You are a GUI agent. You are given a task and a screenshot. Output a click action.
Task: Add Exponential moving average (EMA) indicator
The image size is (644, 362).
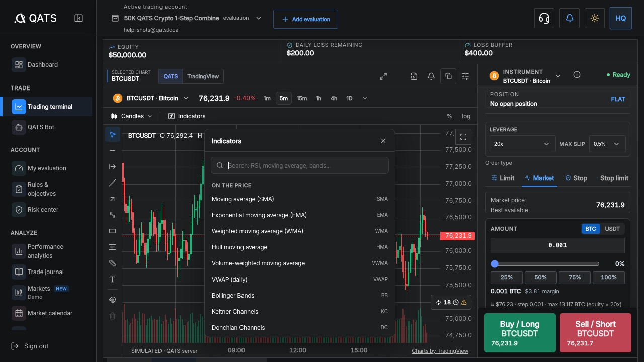[x=300, y=215]
